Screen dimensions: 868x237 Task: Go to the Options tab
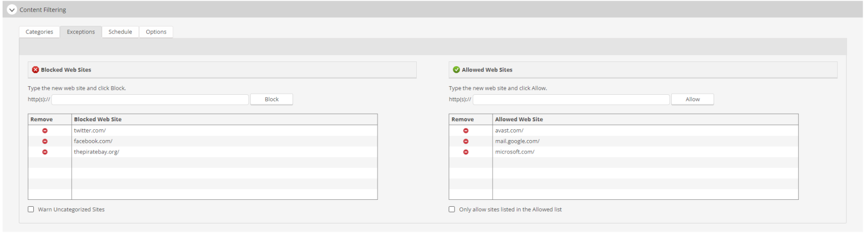click(x=156, y=32)
